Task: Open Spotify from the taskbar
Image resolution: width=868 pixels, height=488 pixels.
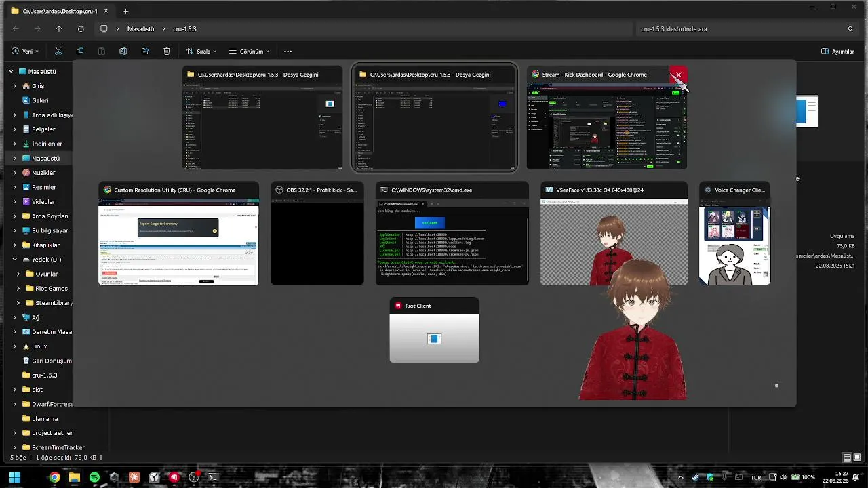Action: tap(94, 477)
